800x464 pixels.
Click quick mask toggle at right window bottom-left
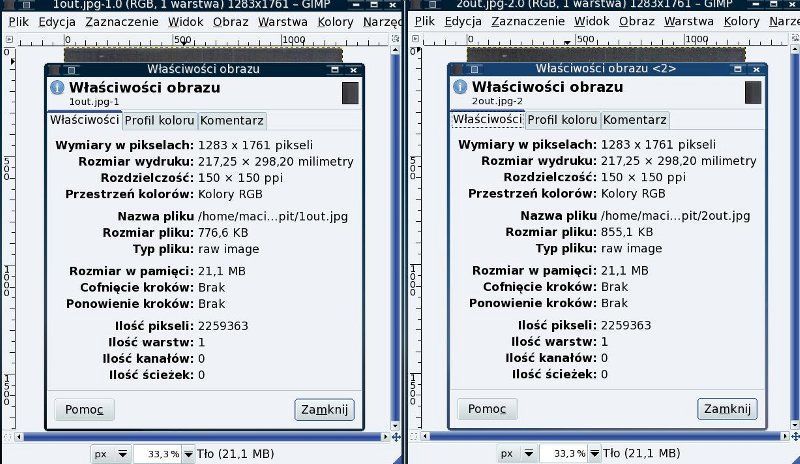pos(414,436)
